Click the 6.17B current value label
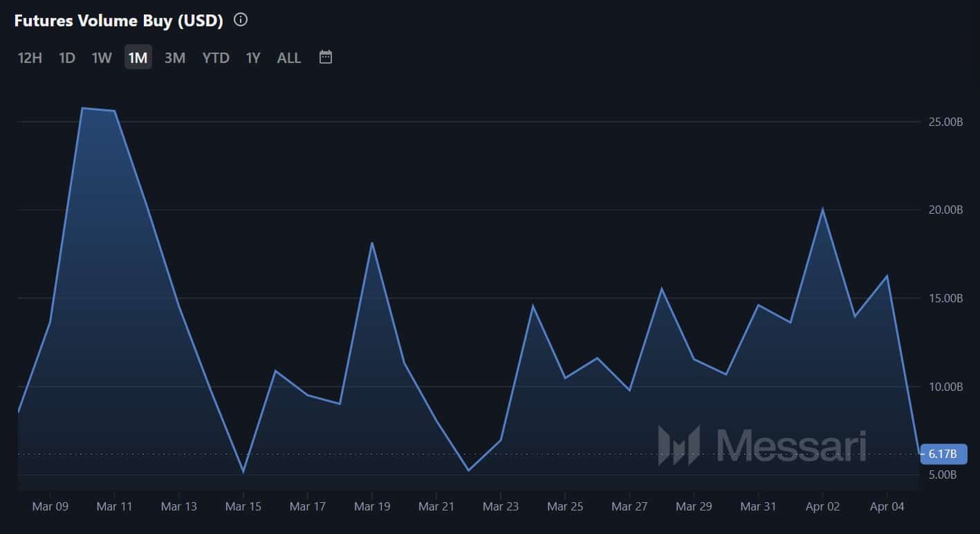 (943, 454)
